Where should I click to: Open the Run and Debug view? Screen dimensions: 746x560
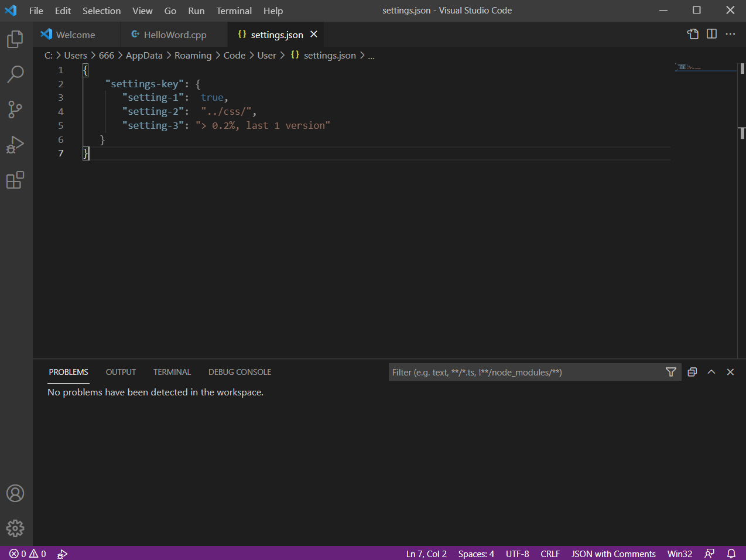[x=15, y=144]
